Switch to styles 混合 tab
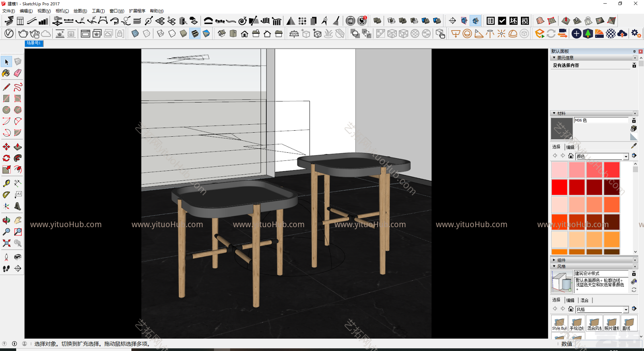This screenshot has height=351, width=644. tap(584, 300)
